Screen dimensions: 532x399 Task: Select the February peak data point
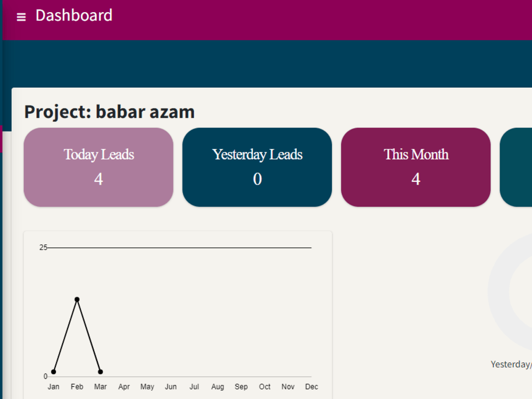pyautogui.click(x=77, y=300)
